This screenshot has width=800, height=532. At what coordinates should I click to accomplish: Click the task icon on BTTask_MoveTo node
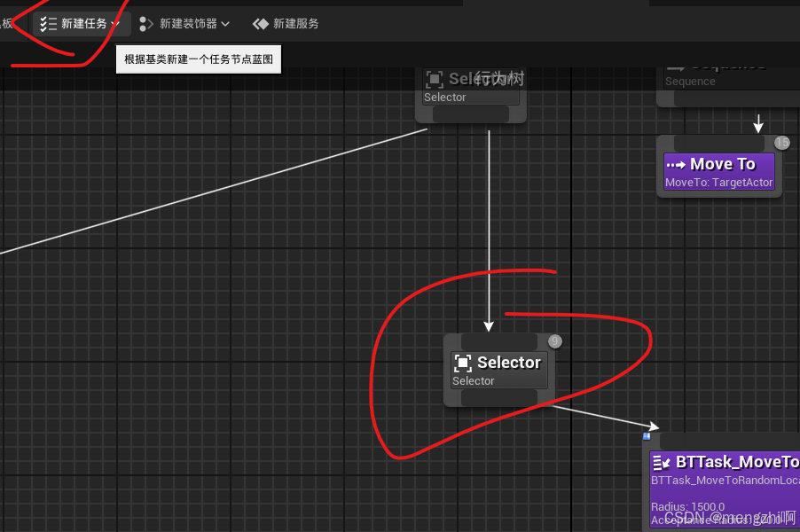662,463
